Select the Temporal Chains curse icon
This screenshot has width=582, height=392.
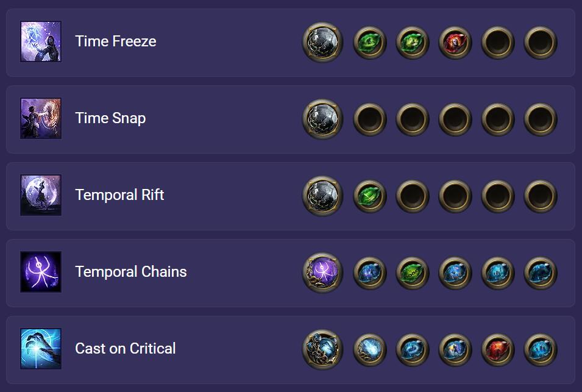coord(41,272)
